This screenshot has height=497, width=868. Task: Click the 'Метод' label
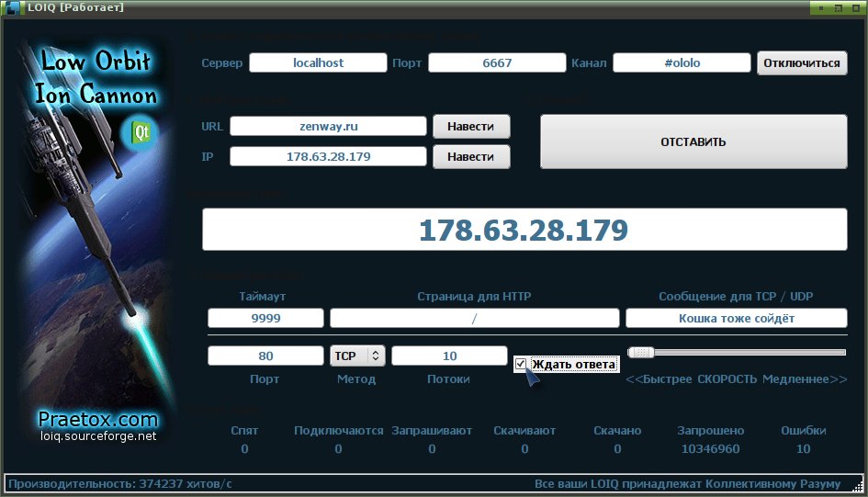(356, 379)
